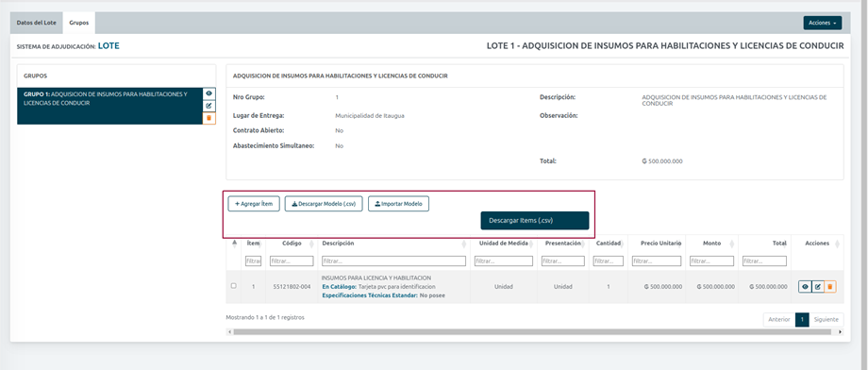Click Mostrando 1 a 1 de 1 registros
The width and height of the screenshot is (868, 370).
coord(265,317)
